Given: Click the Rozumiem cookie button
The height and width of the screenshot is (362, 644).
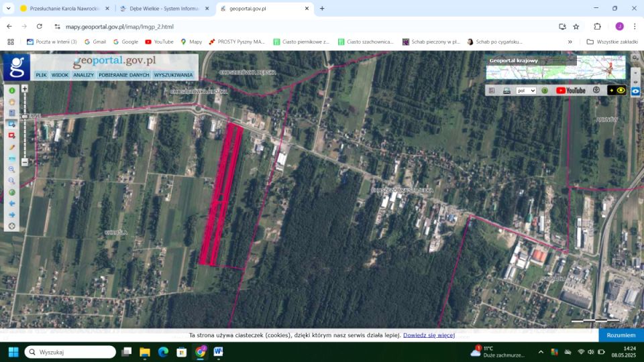Looking at the screenshot, I should click(x=621, y=335).
